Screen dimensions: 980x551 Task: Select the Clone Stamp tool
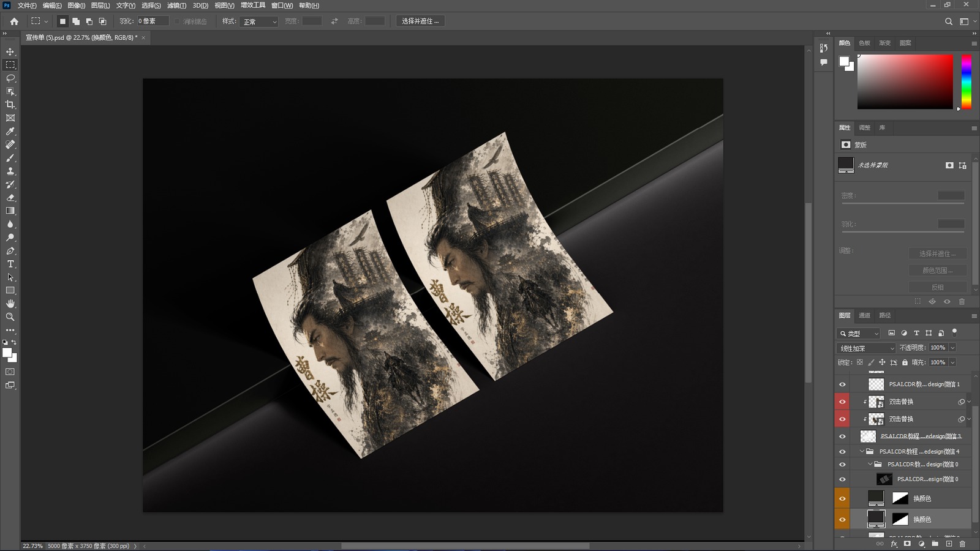[10, 171]
